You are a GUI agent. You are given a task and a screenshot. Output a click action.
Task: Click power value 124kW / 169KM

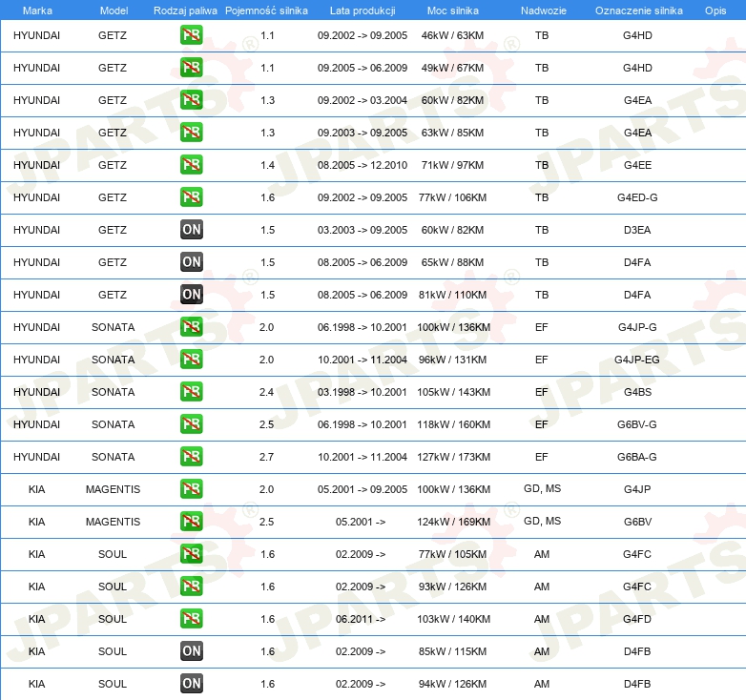coord(453,522)
